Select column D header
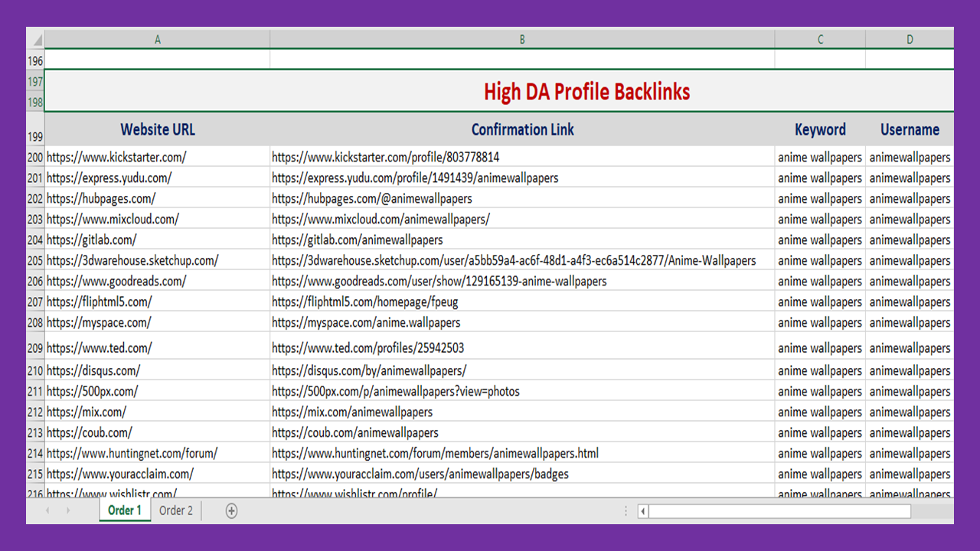 [910, 40]
